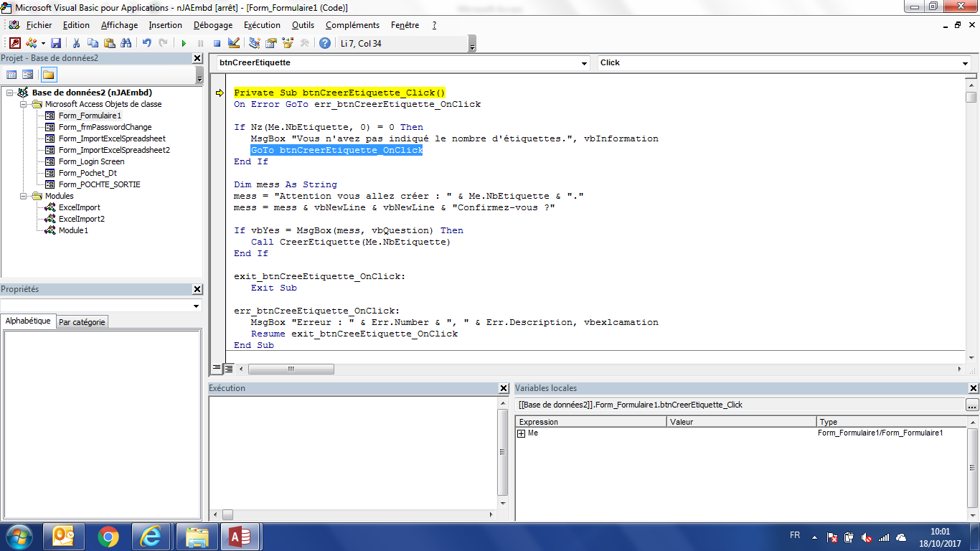Open the Project Explorer toolbar icon

click(x=254, y=43)
